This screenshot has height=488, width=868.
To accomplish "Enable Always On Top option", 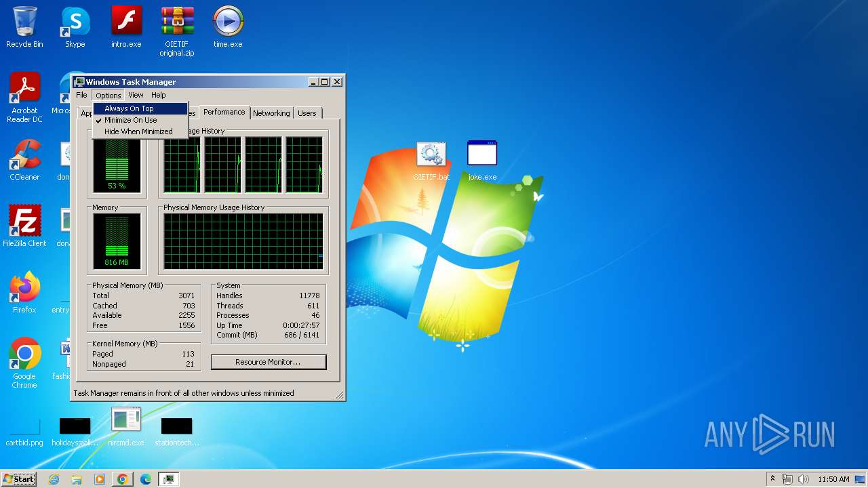I will [140, 108].
